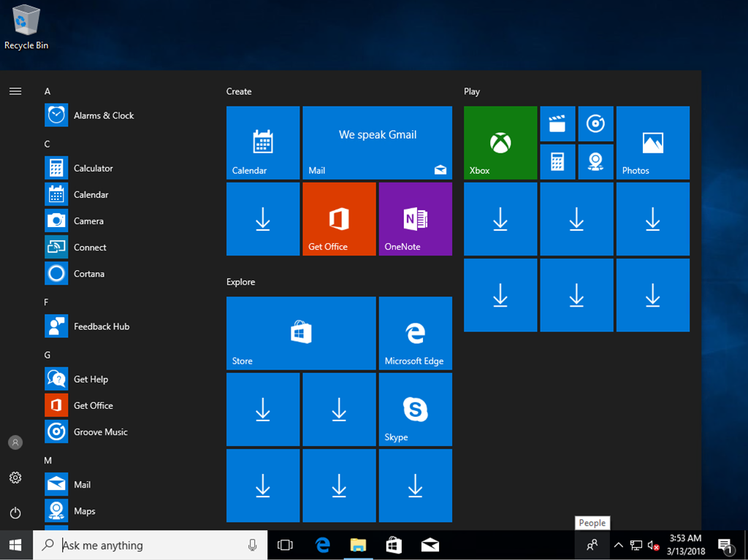Launch the Xbox app tile

click(500, 142)
